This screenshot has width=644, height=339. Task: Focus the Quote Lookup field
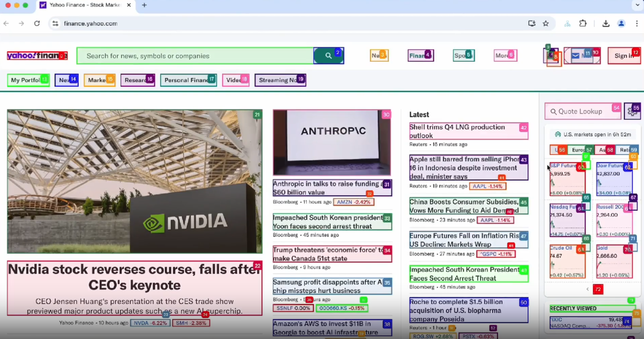tap(583, 111)
